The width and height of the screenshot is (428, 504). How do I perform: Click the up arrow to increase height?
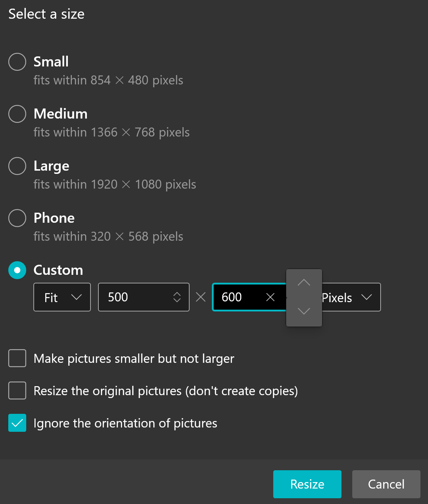[304, 283]
